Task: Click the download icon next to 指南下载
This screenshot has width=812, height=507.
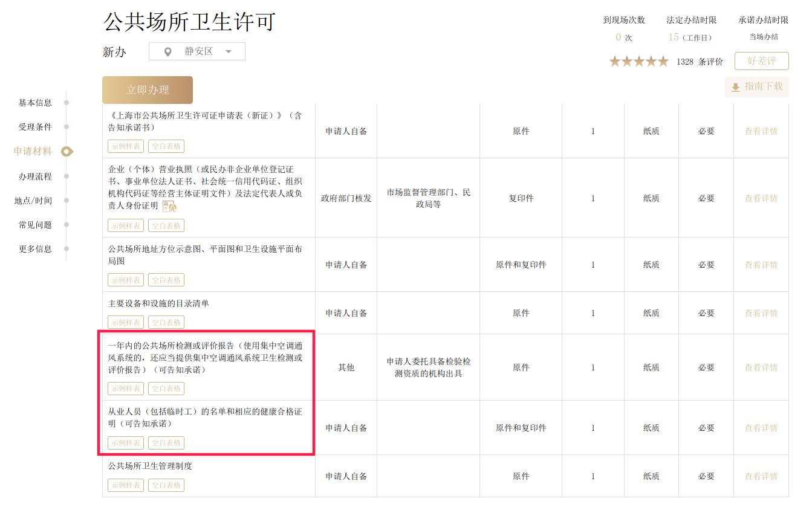Action: [x=735, y=88]
